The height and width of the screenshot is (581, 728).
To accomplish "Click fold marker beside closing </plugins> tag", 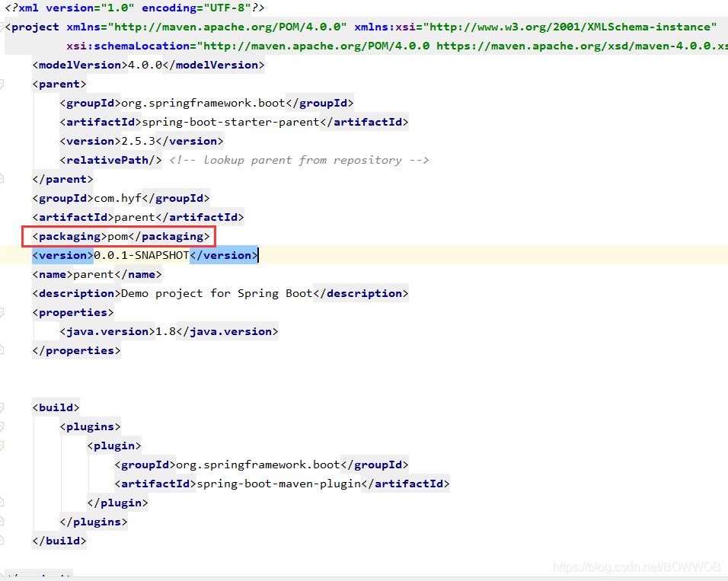I will (2, 522).
